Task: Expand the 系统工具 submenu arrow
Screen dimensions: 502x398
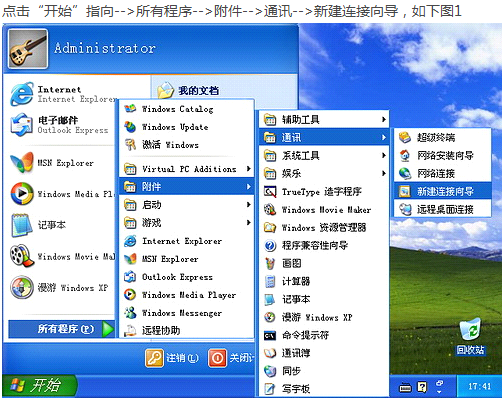Action: (384, 155)
